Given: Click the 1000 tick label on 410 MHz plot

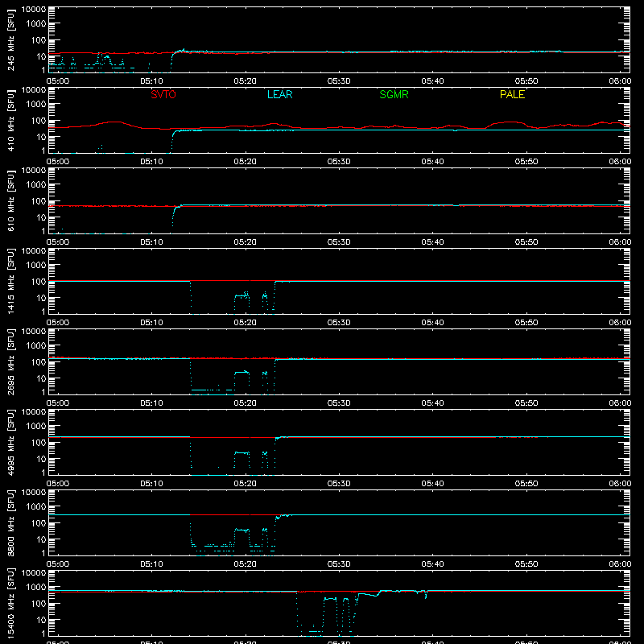Looking at the screenshot, I should 36,105.
